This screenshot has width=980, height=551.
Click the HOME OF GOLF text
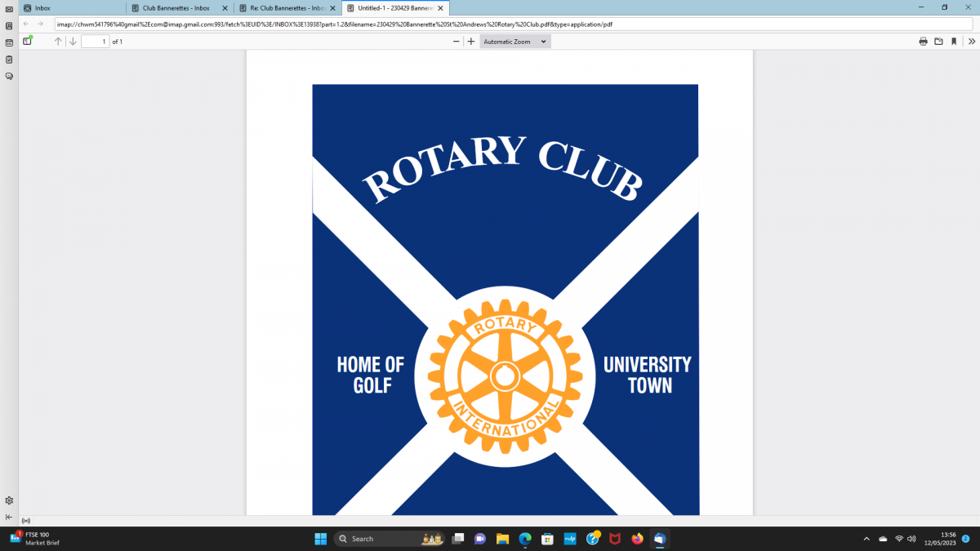(x=371, y=375)
